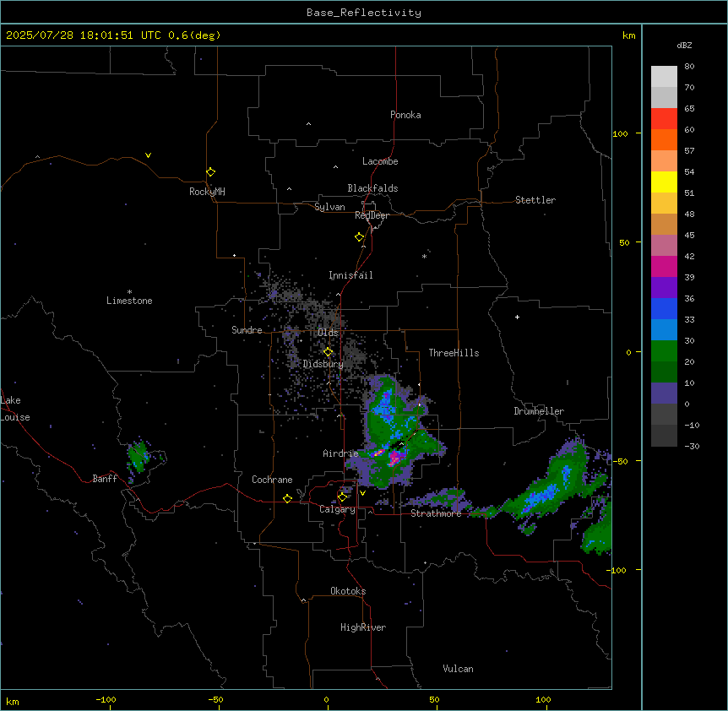The image size is (728, 711).
Task: Click the Base_Reflectivity title text
Action: pyautogui.click(x=364, y=13)
